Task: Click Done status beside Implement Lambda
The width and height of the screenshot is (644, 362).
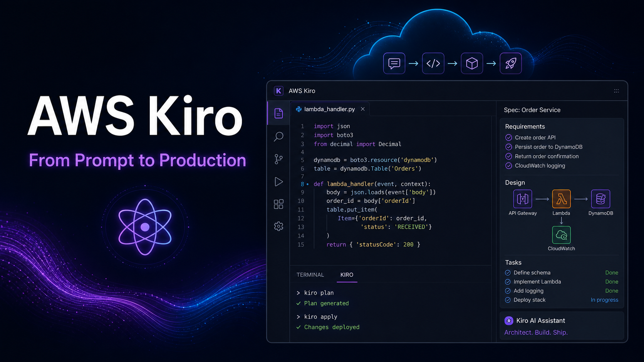Action: pyautogui.click(x=612, y=282)
